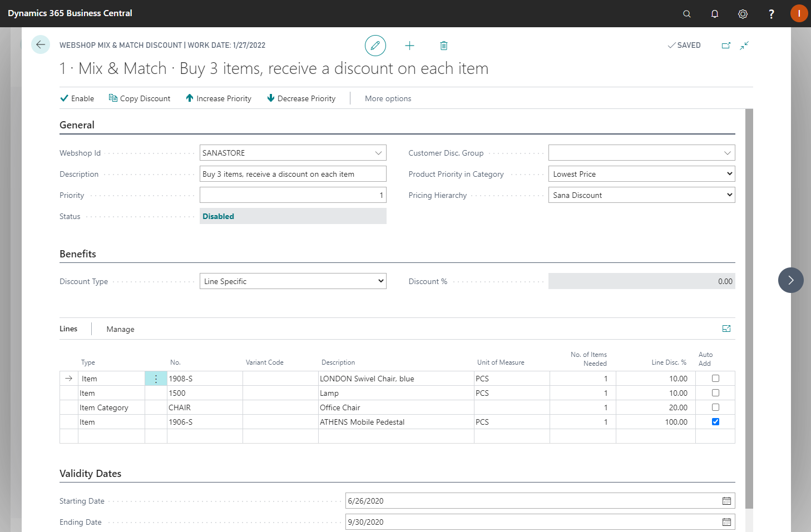Click the user account avatar
Screen dimensions: 811x532
799,13
